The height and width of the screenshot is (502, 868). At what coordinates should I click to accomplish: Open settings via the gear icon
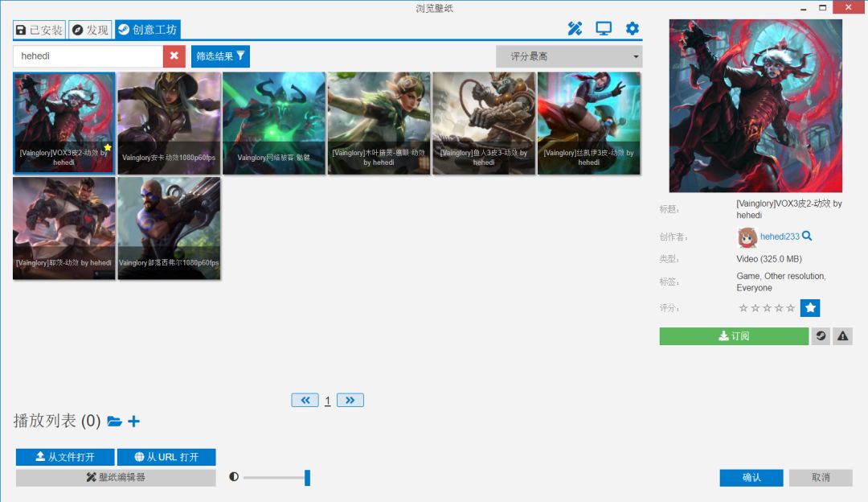(633, 29)
